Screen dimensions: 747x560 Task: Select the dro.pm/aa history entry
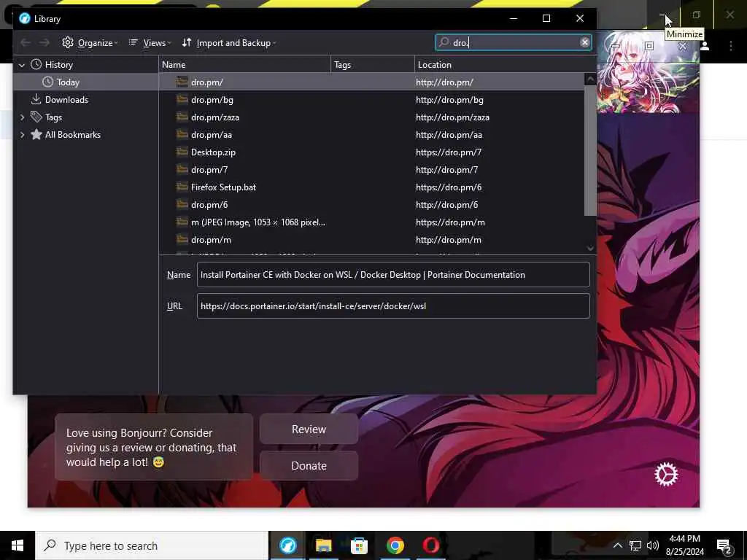371,135
